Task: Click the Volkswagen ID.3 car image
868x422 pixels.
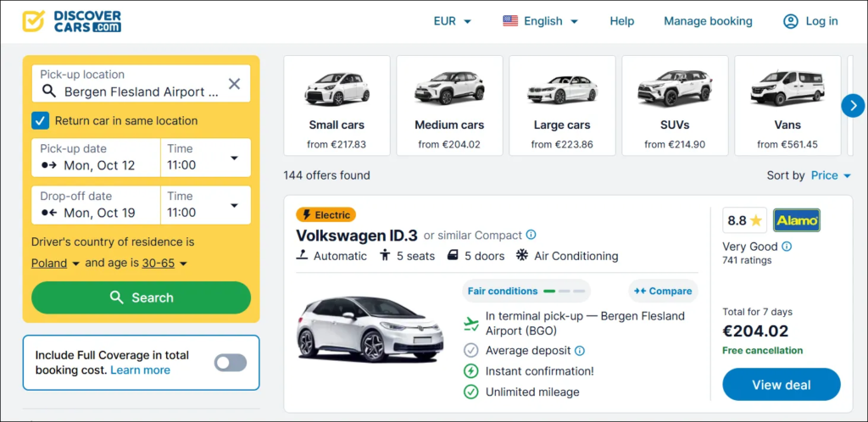Action: click(370, 330)
